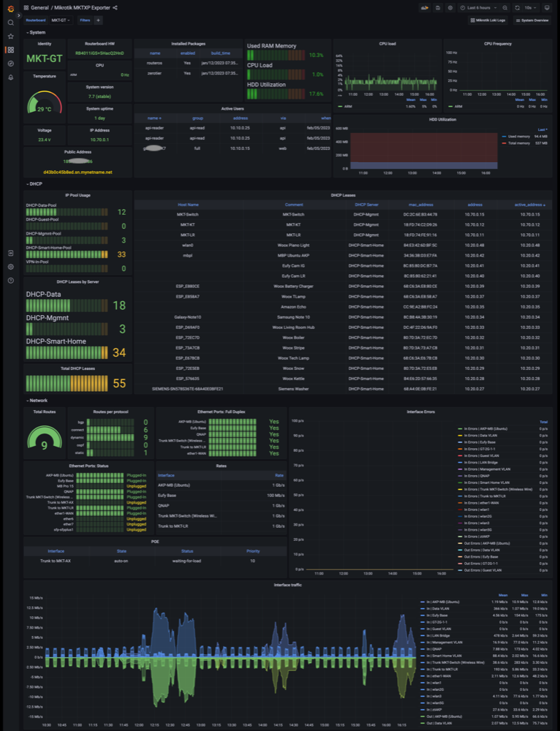Sort DHCP Leases by mac_address column
The height and width of the screenshot is (731, 560).
coord(420,205)
